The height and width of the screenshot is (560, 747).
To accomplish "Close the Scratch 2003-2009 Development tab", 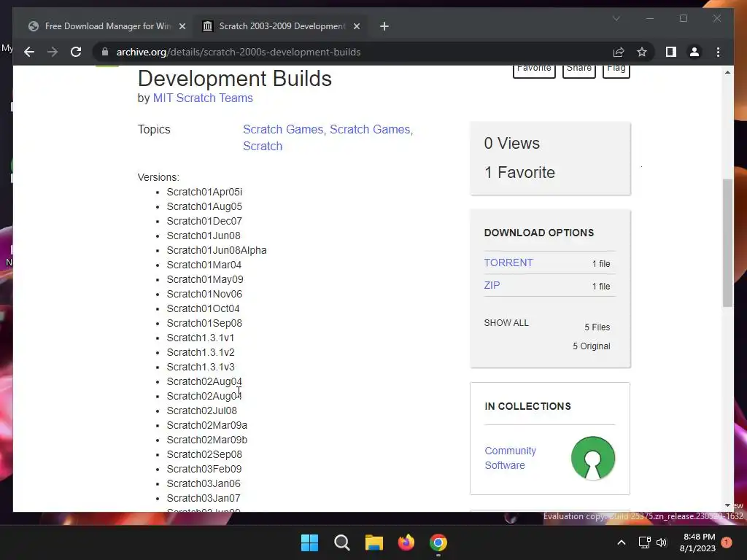I will pyautogui.click(x=356, y=26).
